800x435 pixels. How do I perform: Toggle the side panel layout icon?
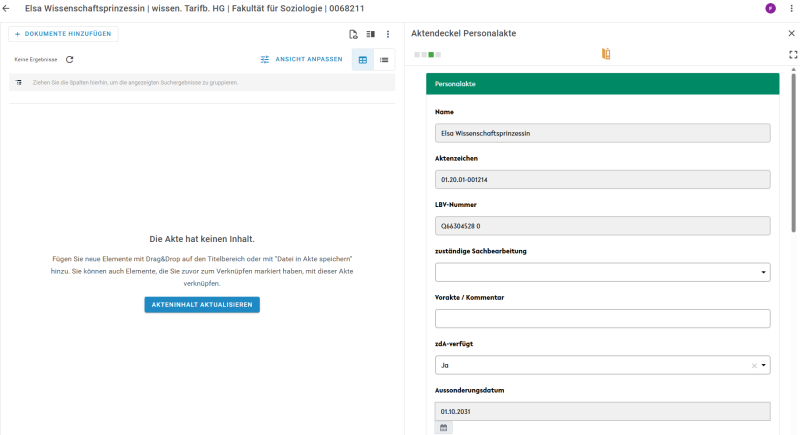[371, 34]
